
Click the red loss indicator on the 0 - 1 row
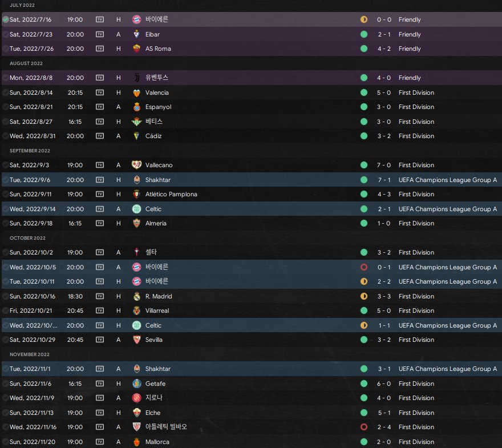click(x=364, y=267)
